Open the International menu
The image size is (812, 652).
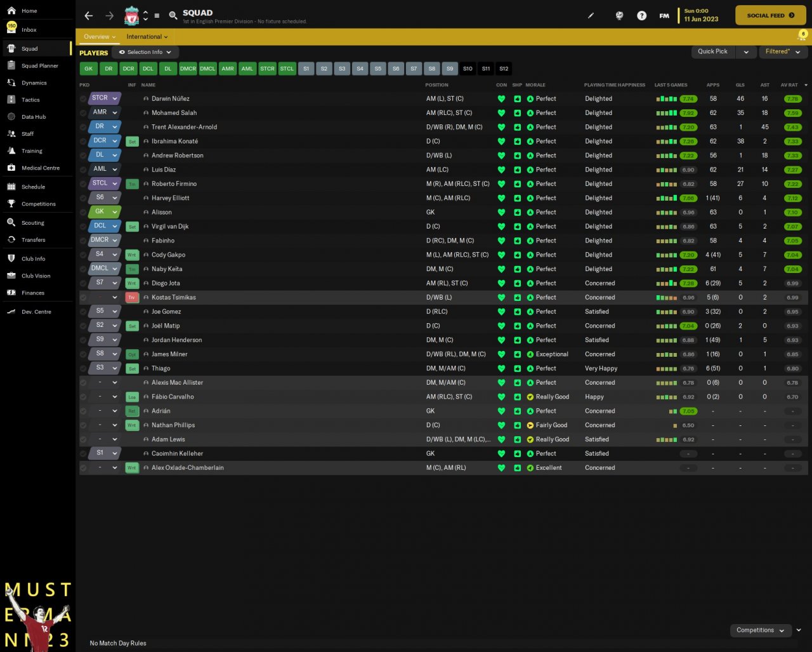point(147,37)
